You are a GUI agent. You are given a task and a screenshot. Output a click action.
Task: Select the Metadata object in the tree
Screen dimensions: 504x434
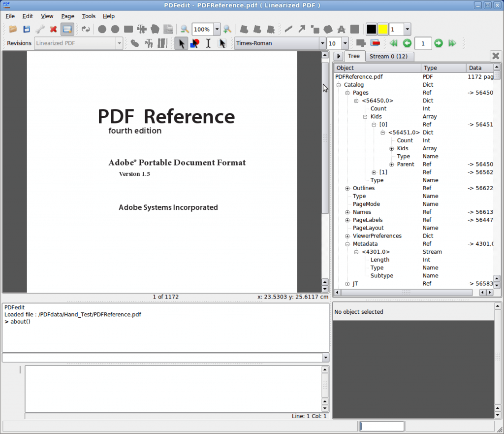[x=365, y=243]
